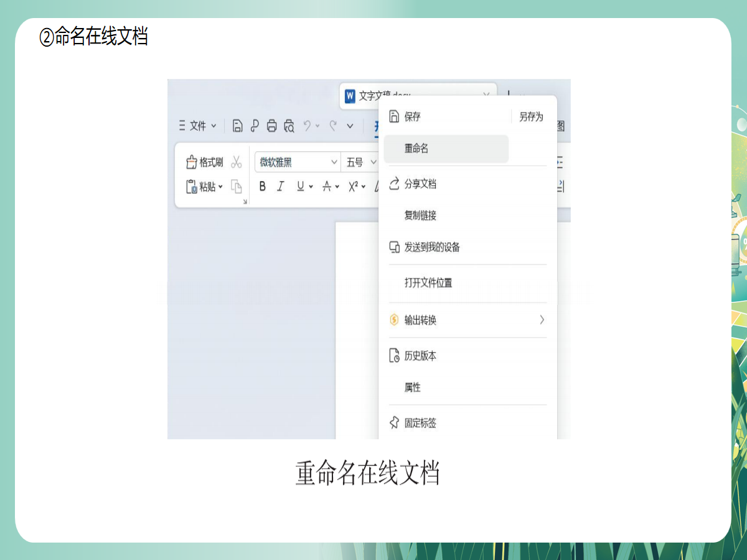Image resolution: width=747 pixels, height=560 pixels.
Task: Click the save icon in quick toolbar
Action: [x=237, y=126]
